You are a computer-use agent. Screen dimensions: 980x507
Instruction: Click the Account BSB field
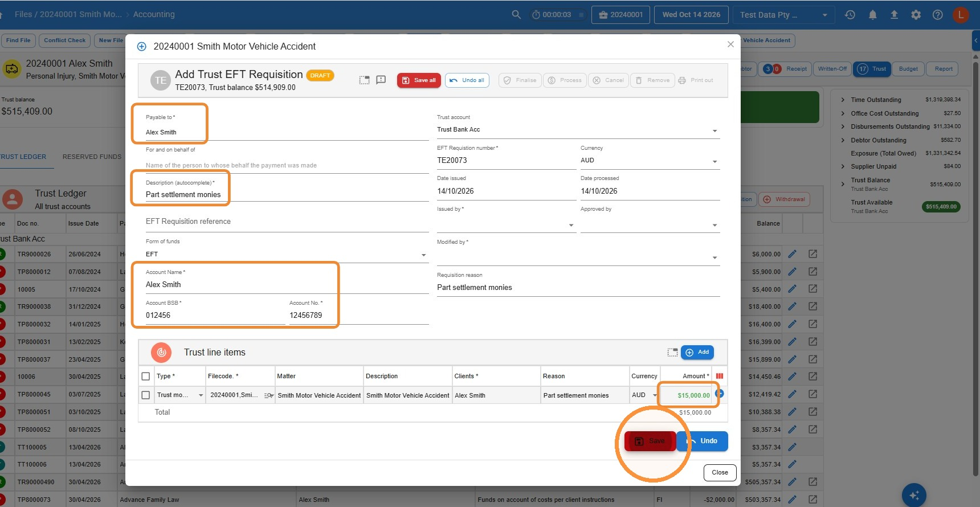coord(215,316)
